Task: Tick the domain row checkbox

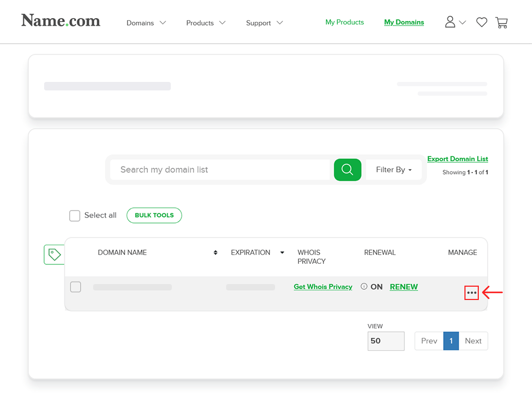Action: (76, 287)
